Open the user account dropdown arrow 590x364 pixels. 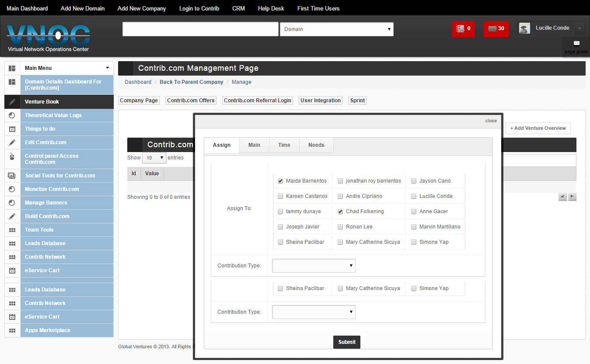pyautogui.click(x=579, y=28)
